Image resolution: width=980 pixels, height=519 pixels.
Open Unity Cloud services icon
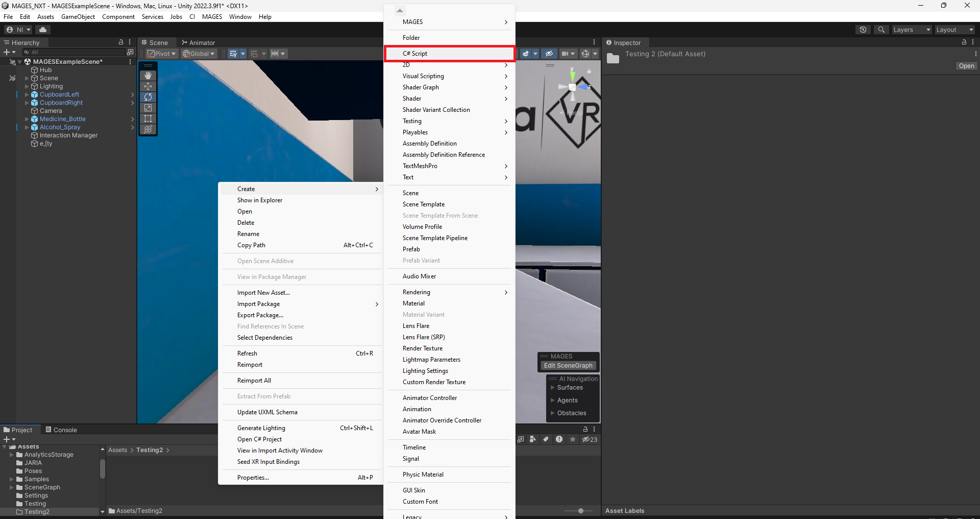pyautogui.click(x=43, y=30)
